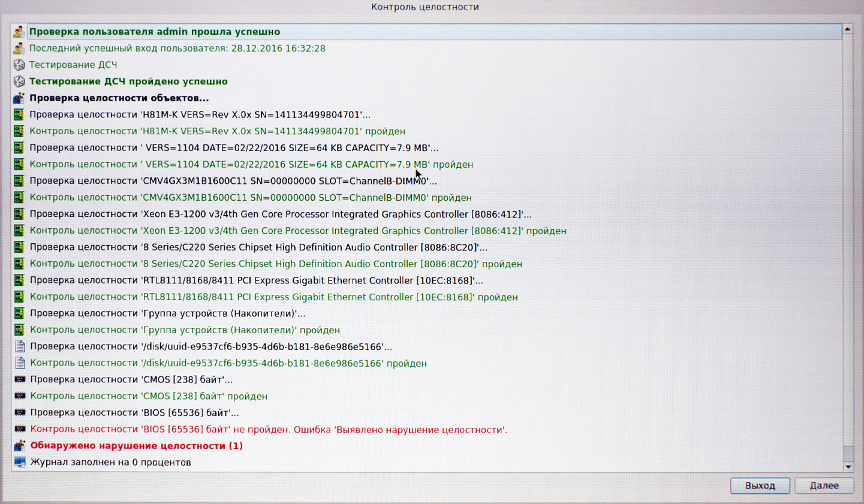Select green text 'Контроль целостности /disk/uuid-e9537cf6 ... пройден'
Image resolution: width=864 pixels, height=504 pixels.
pyautogui.click(x=228, y=363)
